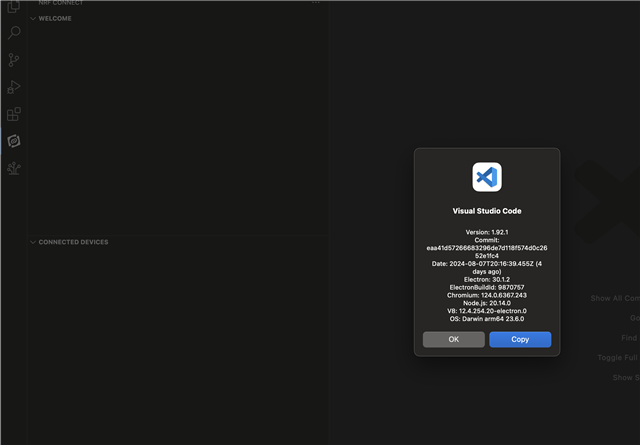The height and width of the screenshot is (445, 640).
Task: Click the ElectronBuildId: 9870757 line
Action: pos(487,287)
